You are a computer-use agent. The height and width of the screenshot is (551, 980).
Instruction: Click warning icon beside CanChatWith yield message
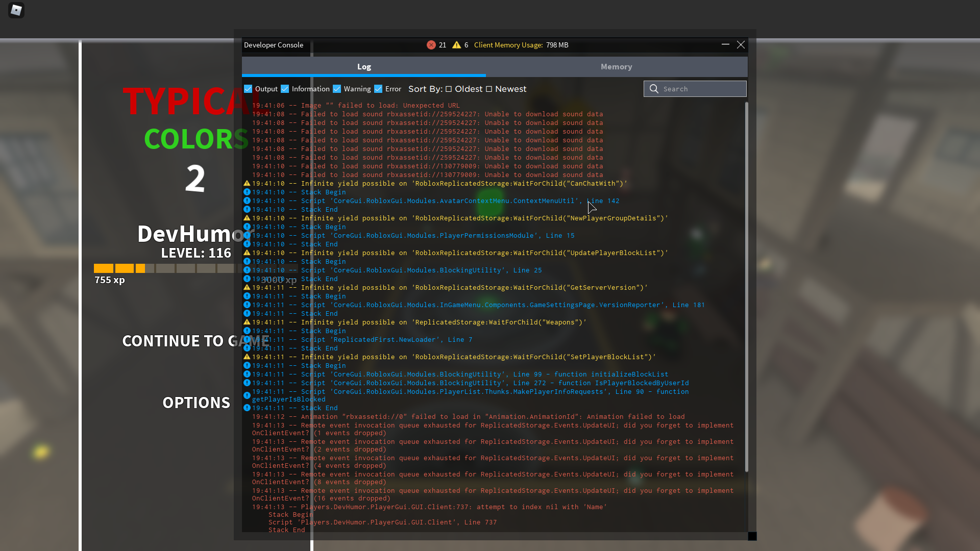coord(247,183)
